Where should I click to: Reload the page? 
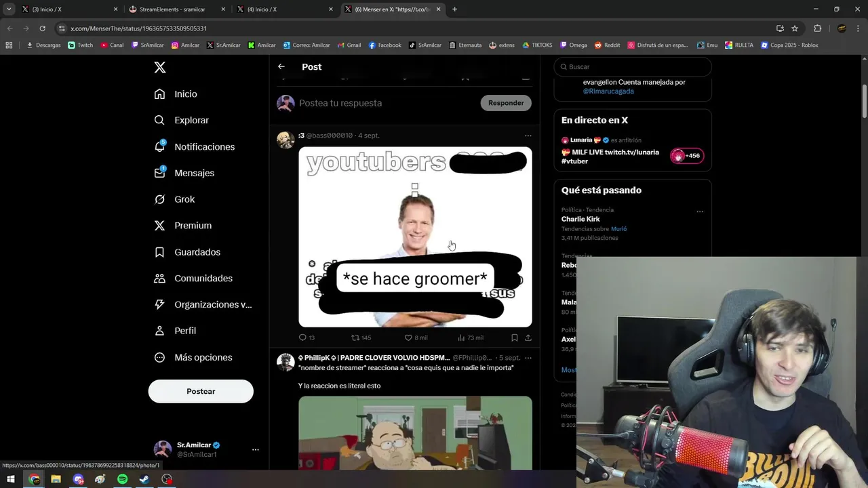click(x=42, y=28)
